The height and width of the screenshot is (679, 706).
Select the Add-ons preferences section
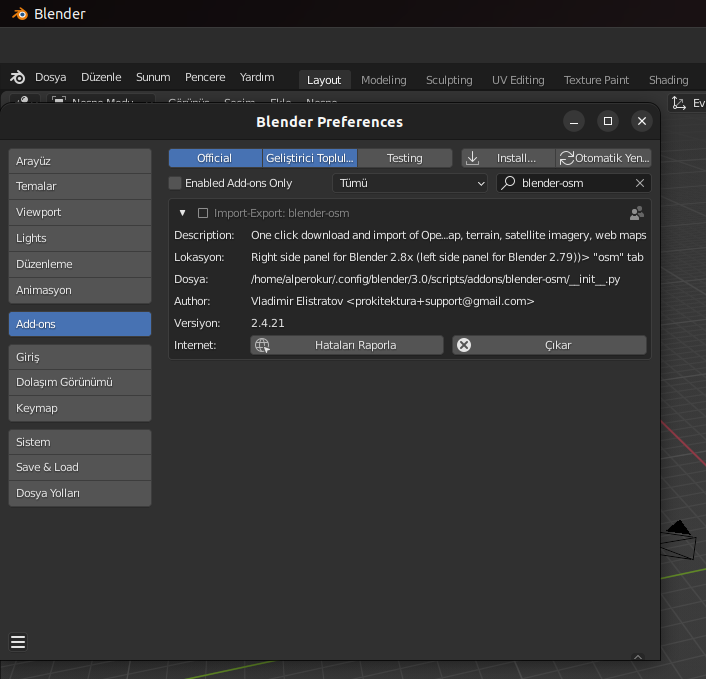[x=80, y=324]
